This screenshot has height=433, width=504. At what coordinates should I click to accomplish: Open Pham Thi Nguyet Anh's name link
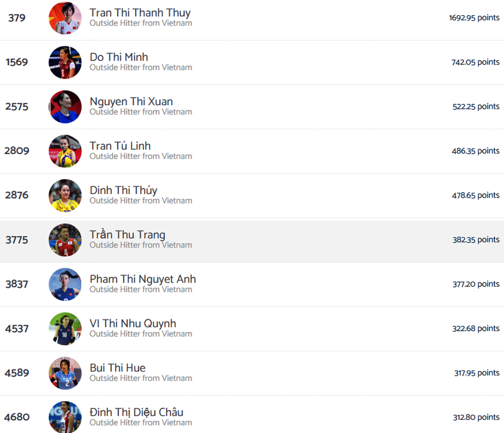pos(143,279)
